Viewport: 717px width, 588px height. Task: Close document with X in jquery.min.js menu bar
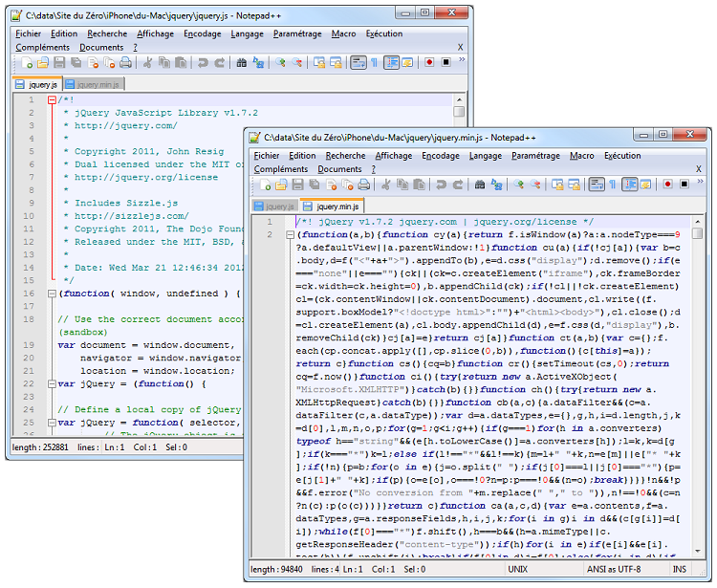699,169
